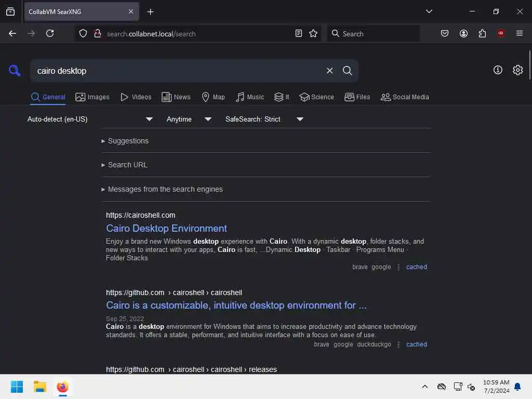Screen dimensions: 532x399
Task: Switch to the Science category
Action: pyautogui.click(x=316, y=97)
